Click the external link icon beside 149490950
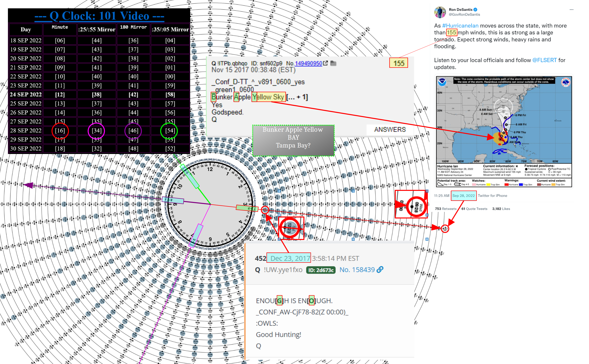The width and height of the screenshot is (589, 364). click(325, 63)
